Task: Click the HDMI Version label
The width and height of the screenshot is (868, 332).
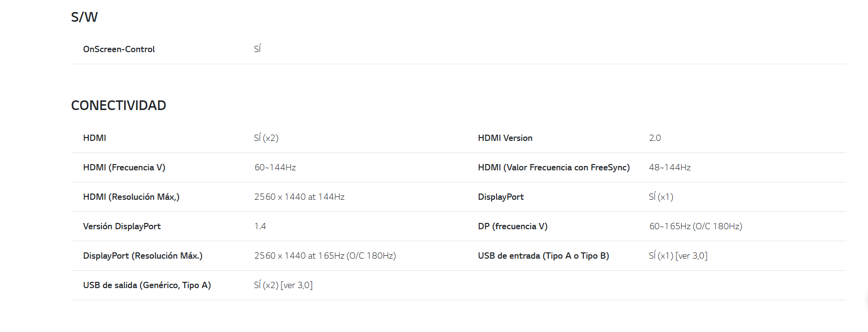Action: click(x=505, y=138)
